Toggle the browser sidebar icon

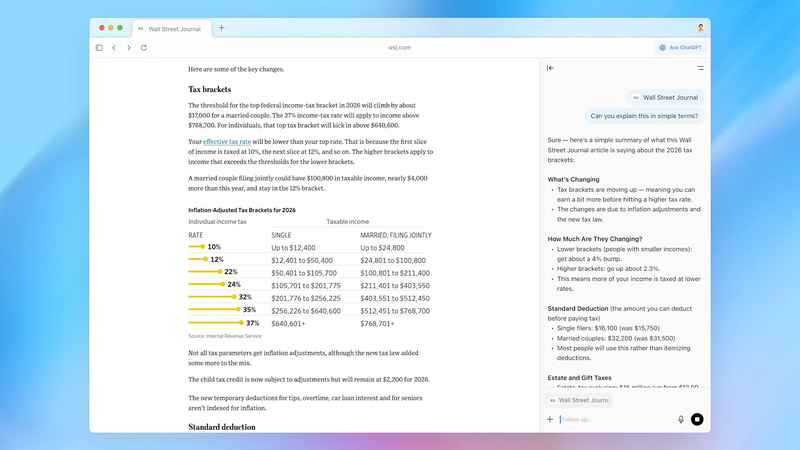99,47
